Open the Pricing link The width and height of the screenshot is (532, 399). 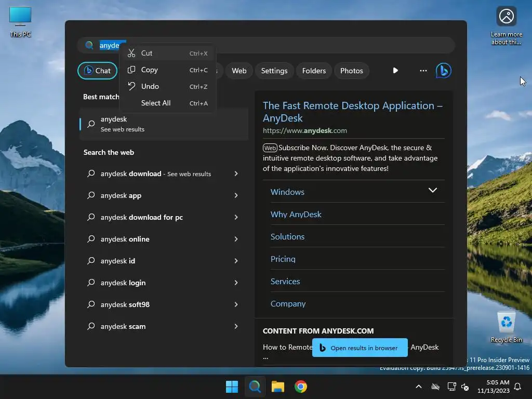(x=283, y=259)
